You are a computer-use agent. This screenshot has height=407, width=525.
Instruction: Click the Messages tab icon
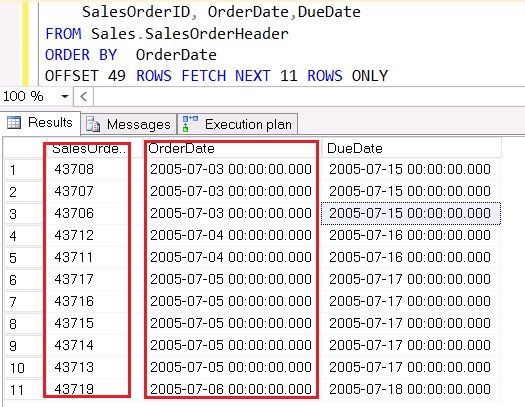coord(93,125)
